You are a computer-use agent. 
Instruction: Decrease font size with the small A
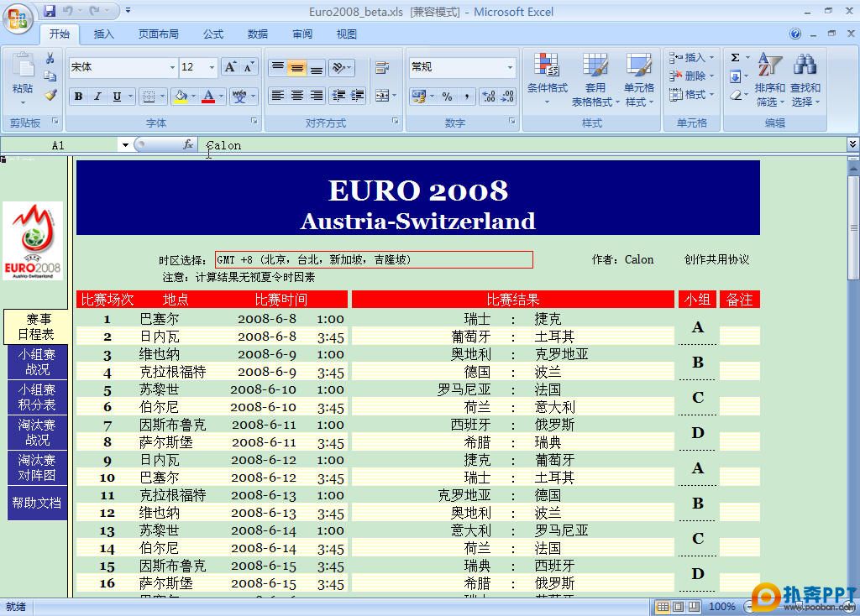[x=249, y=67]
